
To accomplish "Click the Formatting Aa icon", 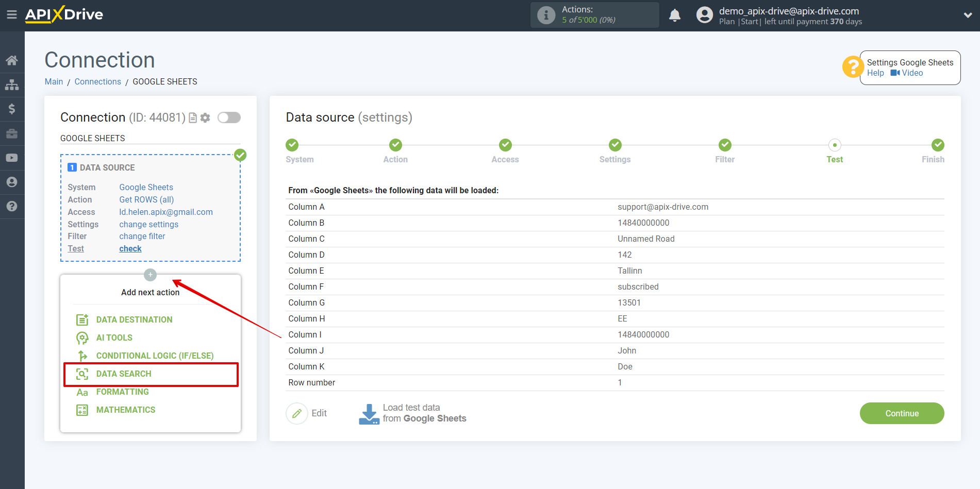I will [82, 392].
